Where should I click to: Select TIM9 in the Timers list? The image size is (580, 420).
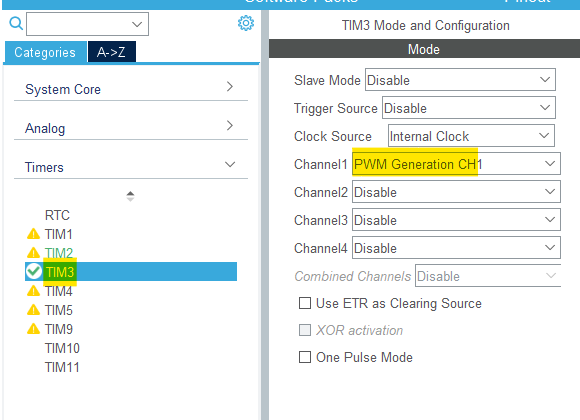click(x=58, y=329)
